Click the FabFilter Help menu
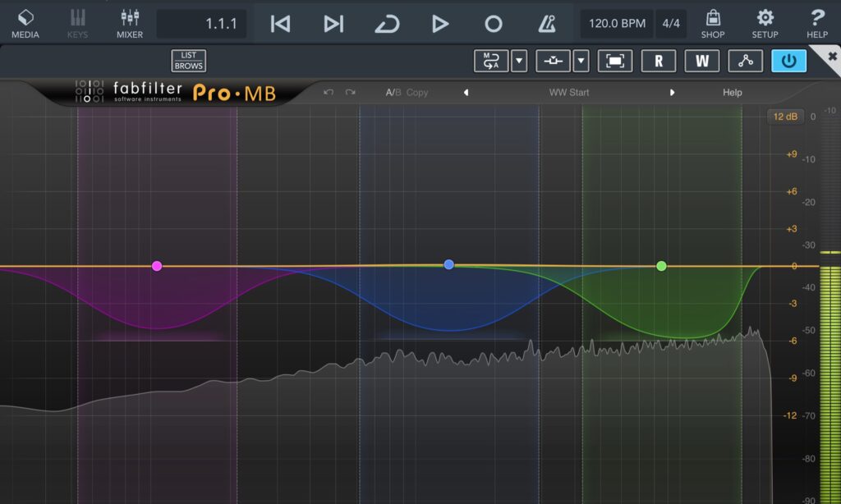This screenshot has width=841, height=504. [x=732, y=93]
